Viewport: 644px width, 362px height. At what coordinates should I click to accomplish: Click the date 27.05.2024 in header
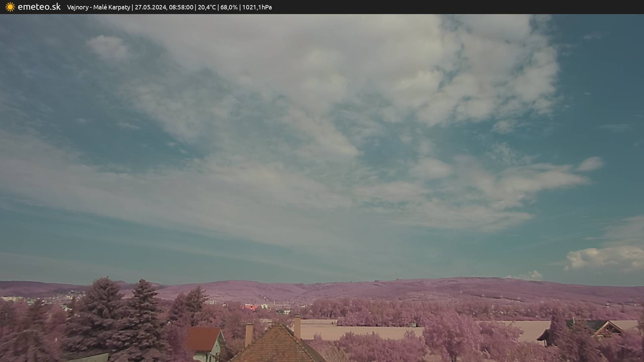coord(150,7)
